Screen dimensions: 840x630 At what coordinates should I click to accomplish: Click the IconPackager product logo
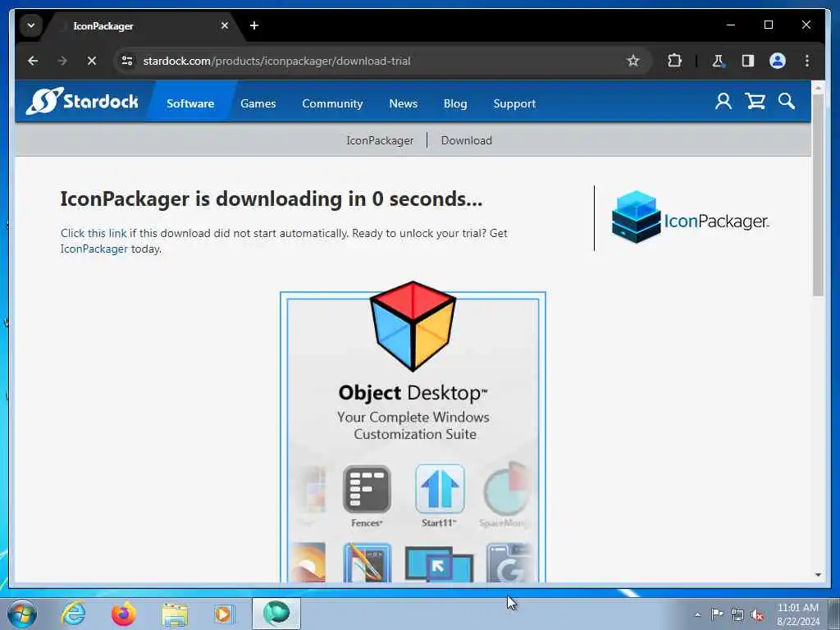(690, 217)
